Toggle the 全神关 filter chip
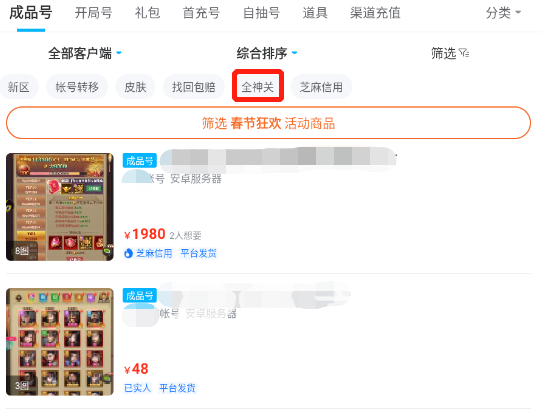542x411 pixels. coord(258,86)
